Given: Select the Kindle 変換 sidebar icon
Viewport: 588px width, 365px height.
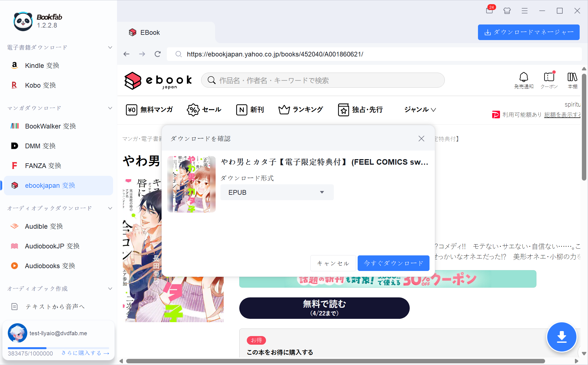Looking at the screenshot, I should (x=14, y=65).
